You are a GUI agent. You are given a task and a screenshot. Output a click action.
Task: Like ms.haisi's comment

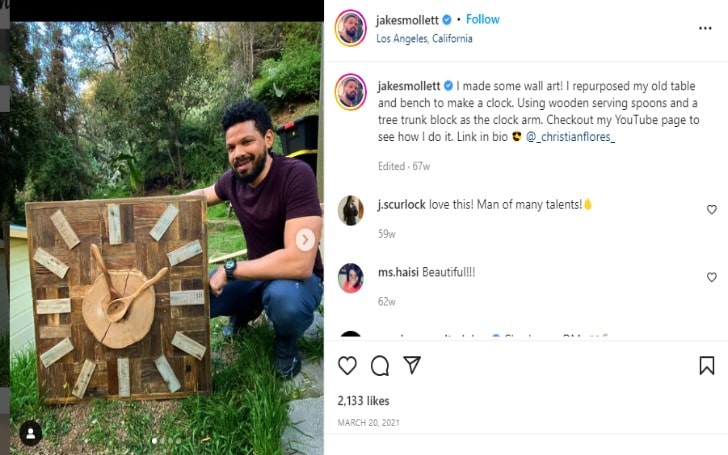[x=711, y=277]
